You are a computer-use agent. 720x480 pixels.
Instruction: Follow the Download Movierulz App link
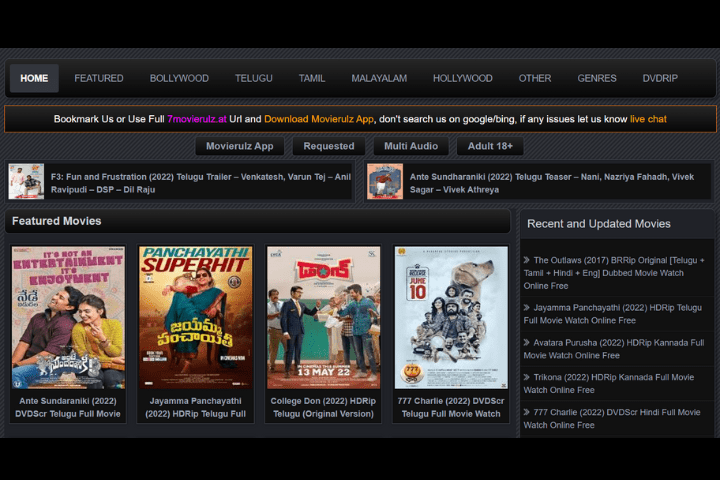tap(319, 119)
